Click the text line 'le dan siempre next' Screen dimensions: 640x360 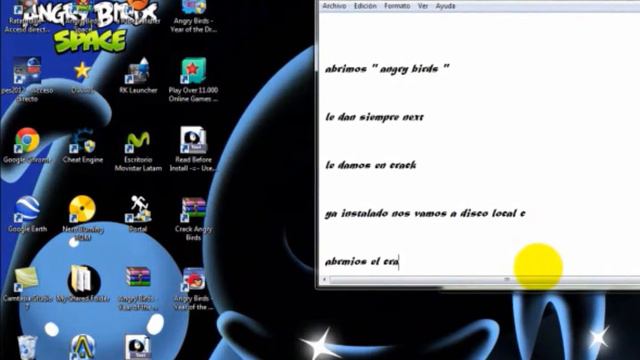[374, 118]
